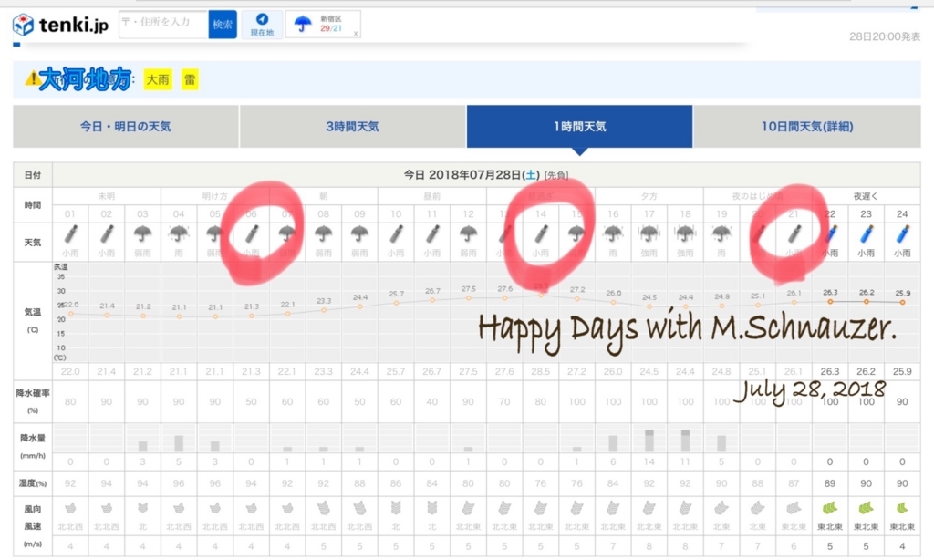
Task: Select the active 1時間天気 tab
Action: (x=579, y=126)
